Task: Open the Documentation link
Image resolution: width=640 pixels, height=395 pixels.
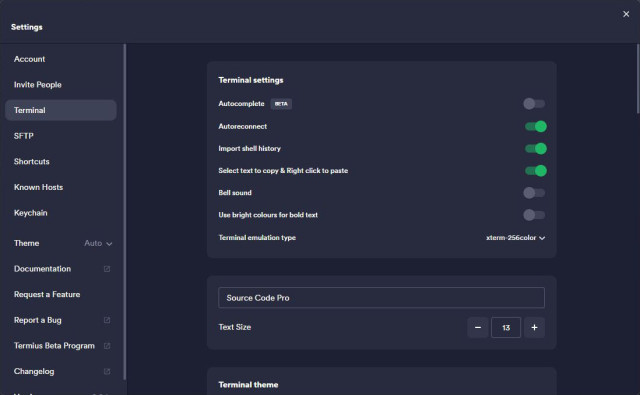Action: pos(42,269)
